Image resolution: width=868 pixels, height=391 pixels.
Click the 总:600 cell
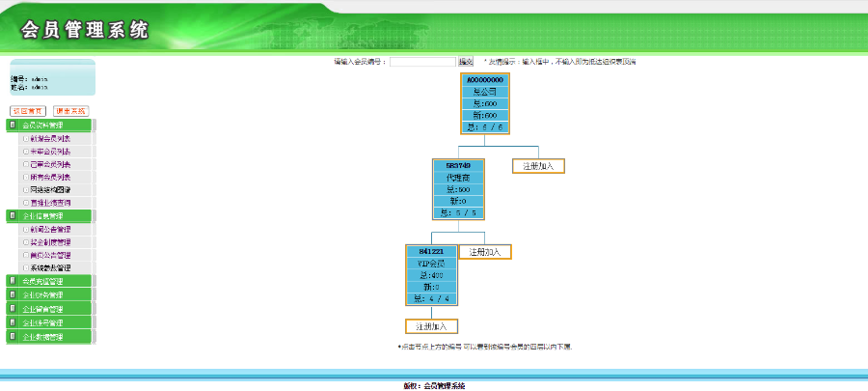[x=485, y=103]
